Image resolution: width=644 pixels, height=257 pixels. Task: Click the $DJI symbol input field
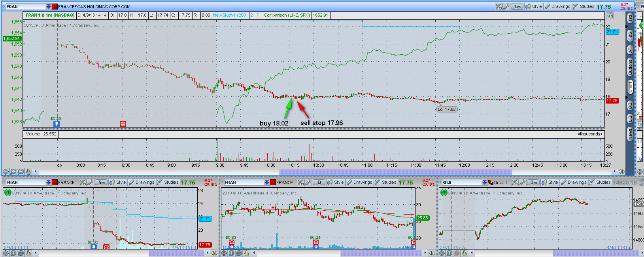461,182
